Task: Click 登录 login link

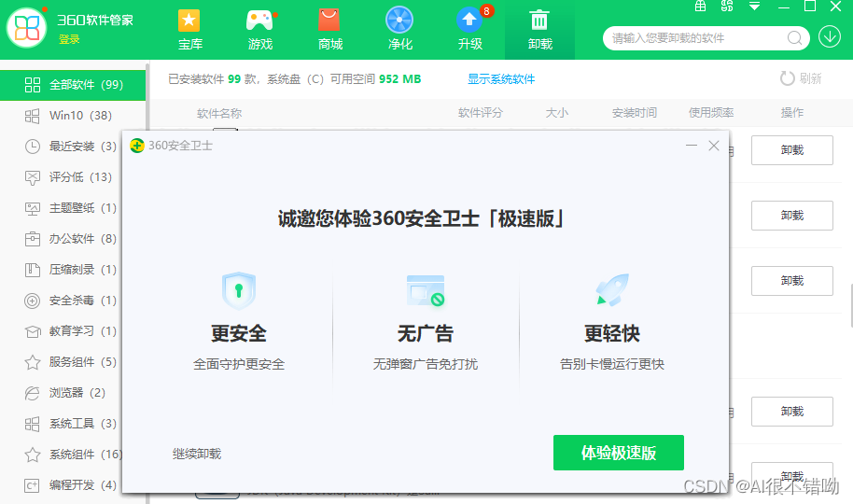Action: [x=69, y=39]
